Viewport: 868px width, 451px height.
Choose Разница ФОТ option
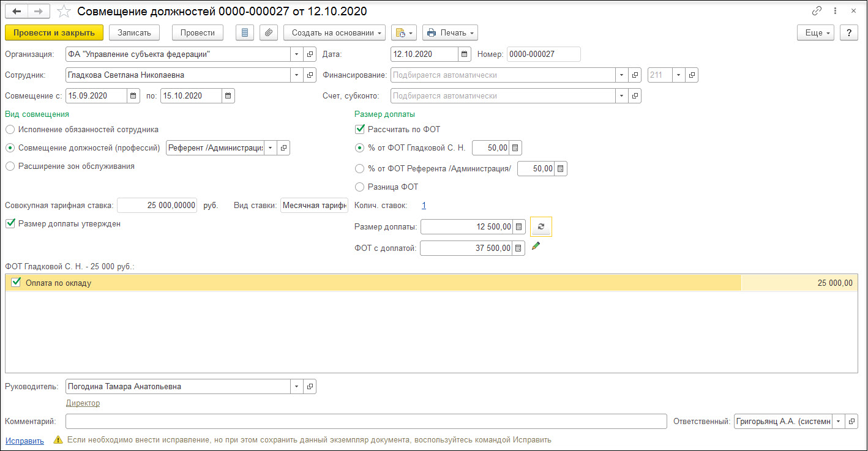tap(360, 187)
